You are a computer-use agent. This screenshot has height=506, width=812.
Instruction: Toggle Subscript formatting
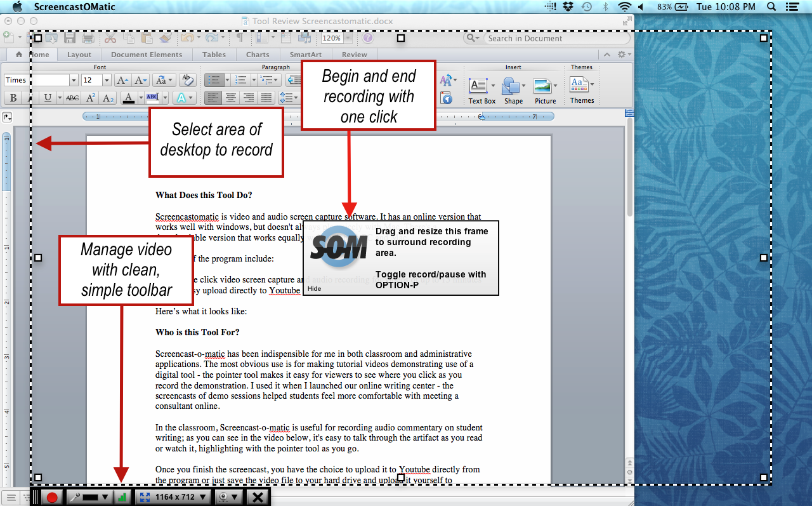click(x=108, y=98)
